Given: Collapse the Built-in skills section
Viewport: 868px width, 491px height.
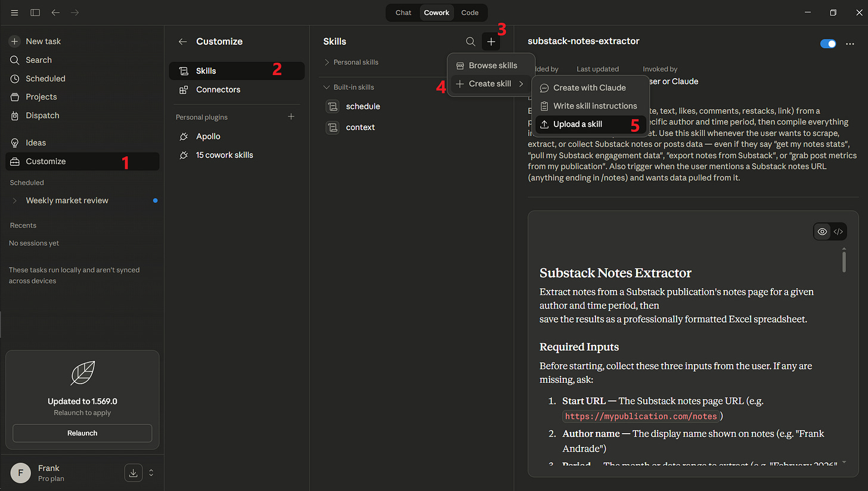Looking at the screenshot, I should 349,87.
